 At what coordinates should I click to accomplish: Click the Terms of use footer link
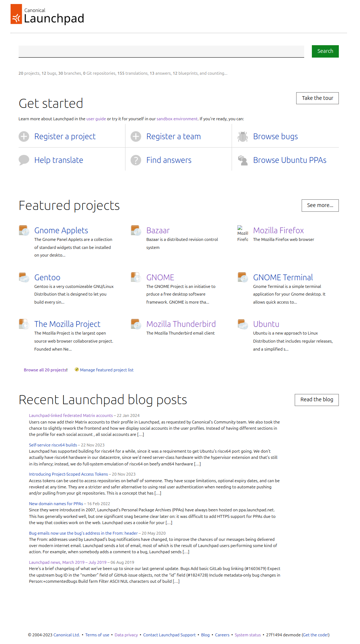point(97,635)
